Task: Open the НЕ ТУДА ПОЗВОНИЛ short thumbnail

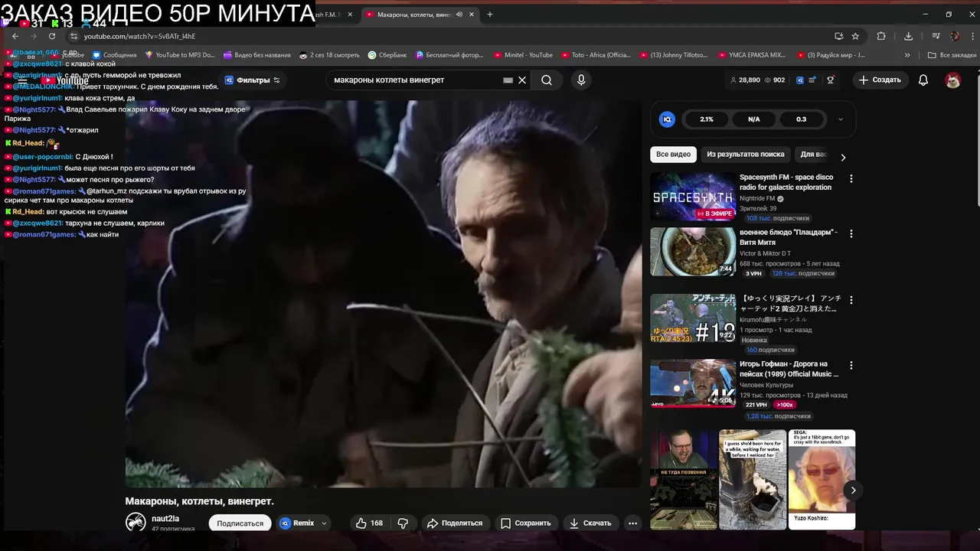Action: click(684, 479)
